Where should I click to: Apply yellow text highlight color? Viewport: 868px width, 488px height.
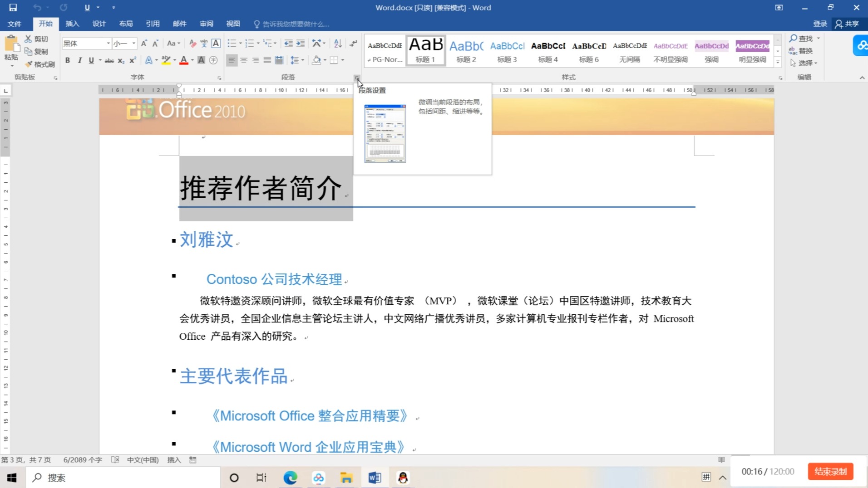pyautogui.click(x=166, y=60)
